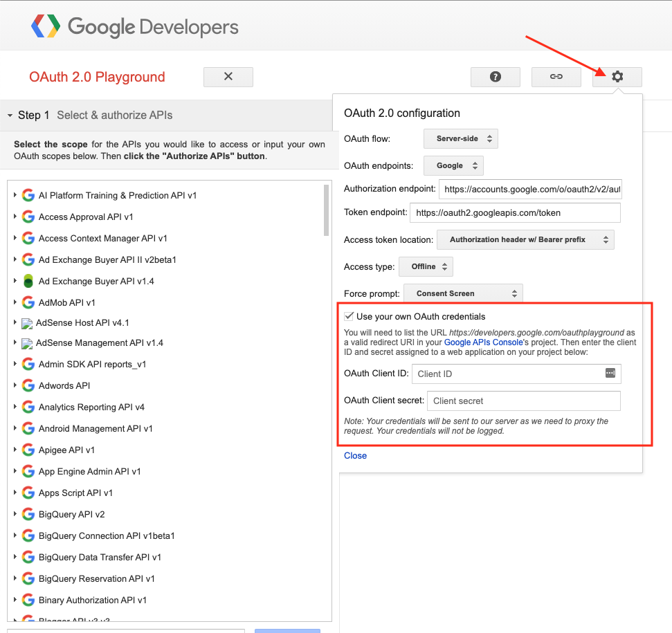Focus the OAuth Client ID input
Viewport: 672px width, 633px height.
point(516,374)
